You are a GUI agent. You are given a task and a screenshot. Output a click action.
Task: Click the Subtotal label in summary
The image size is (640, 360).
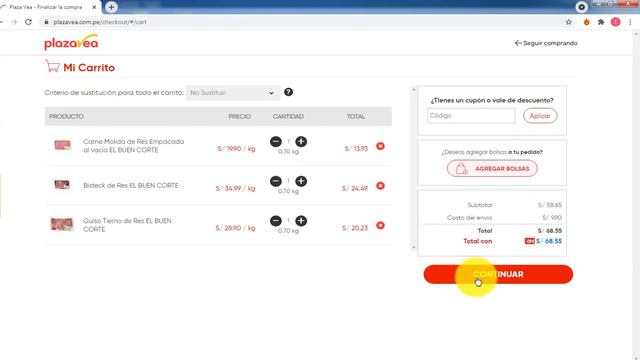480,205
